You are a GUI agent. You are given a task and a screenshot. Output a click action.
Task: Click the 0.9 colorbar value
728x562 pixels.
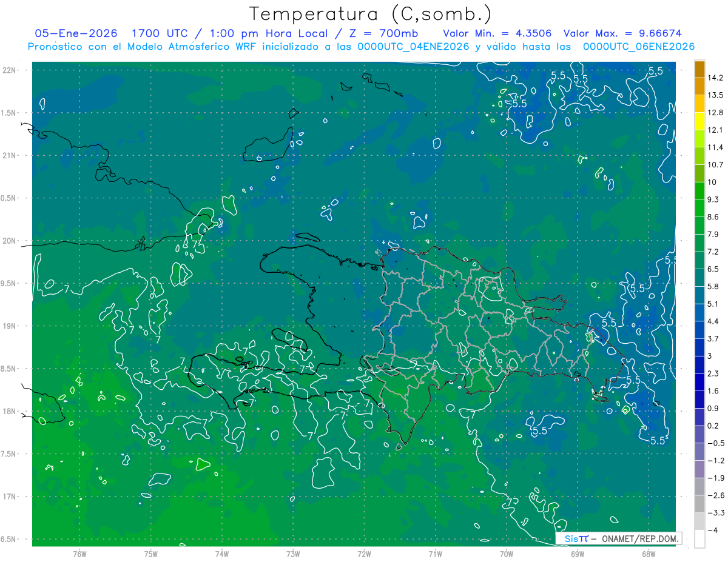(713, 409)
